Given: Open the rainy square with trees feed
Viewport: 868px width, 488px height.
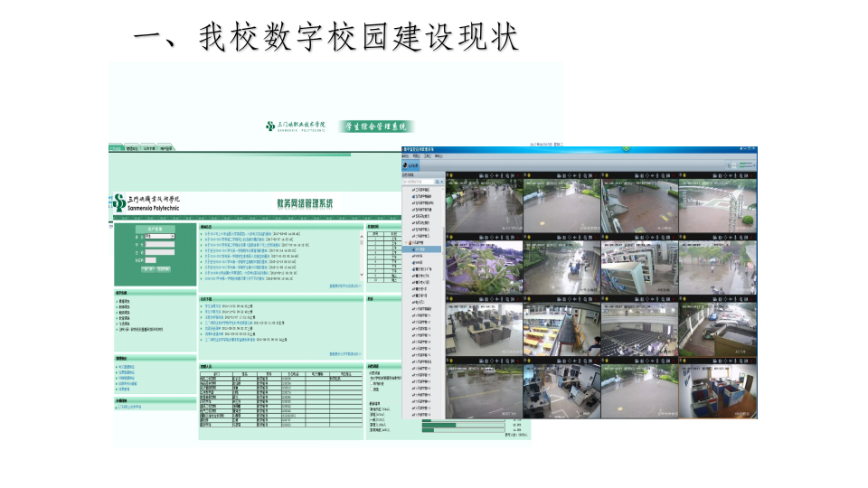Looking at the screenshot, I should pos(717,267).
